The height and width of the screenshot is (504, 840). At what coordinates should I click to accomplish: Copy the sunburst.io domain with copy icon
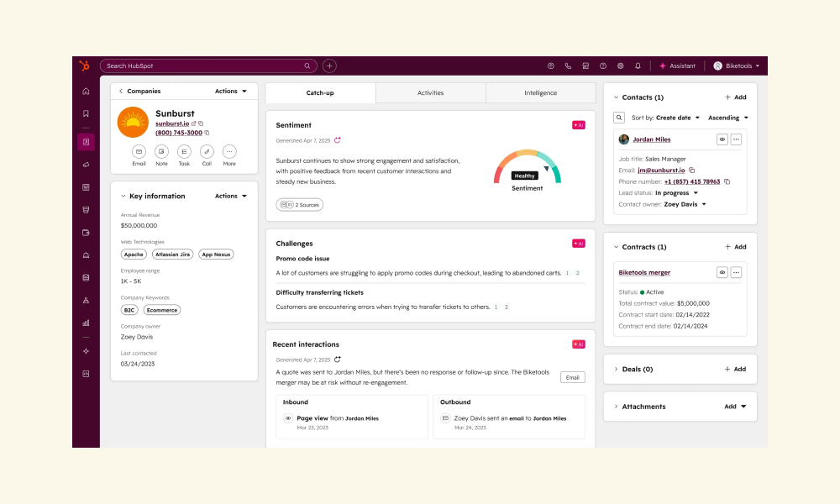coord(201,123)
